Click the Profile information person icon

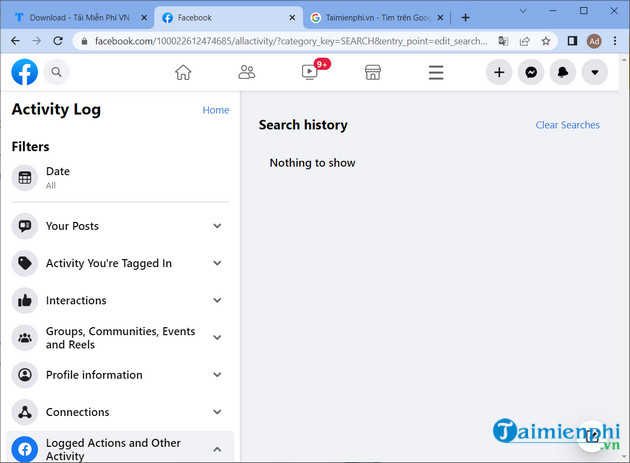click(x=25, y=375)
